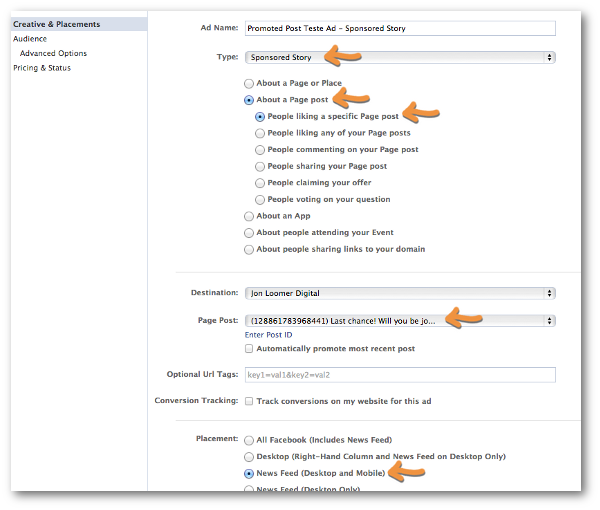
Task: Click the Enter Post ID link
Action: 268,335
